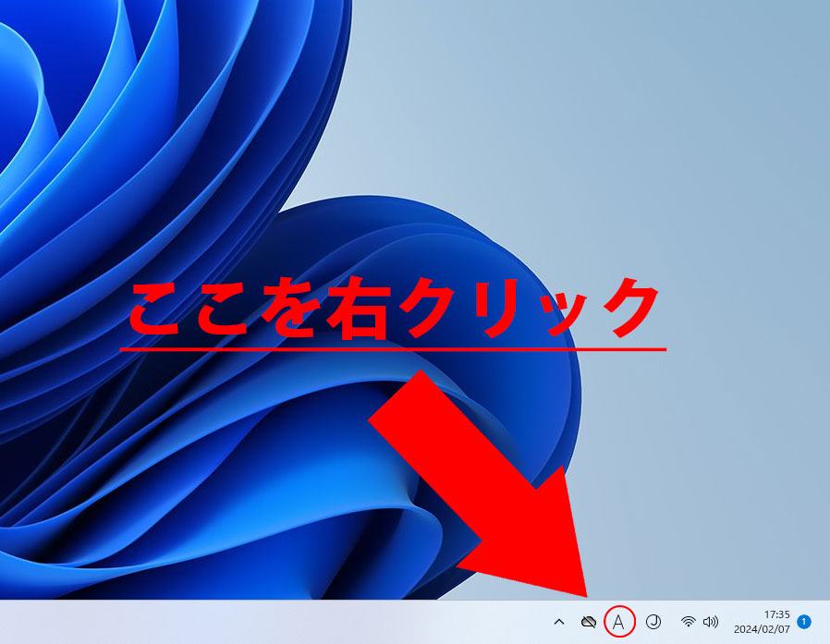Click the round J IME icon
This screenshot has height=644, width=830.
coord(653,622)
